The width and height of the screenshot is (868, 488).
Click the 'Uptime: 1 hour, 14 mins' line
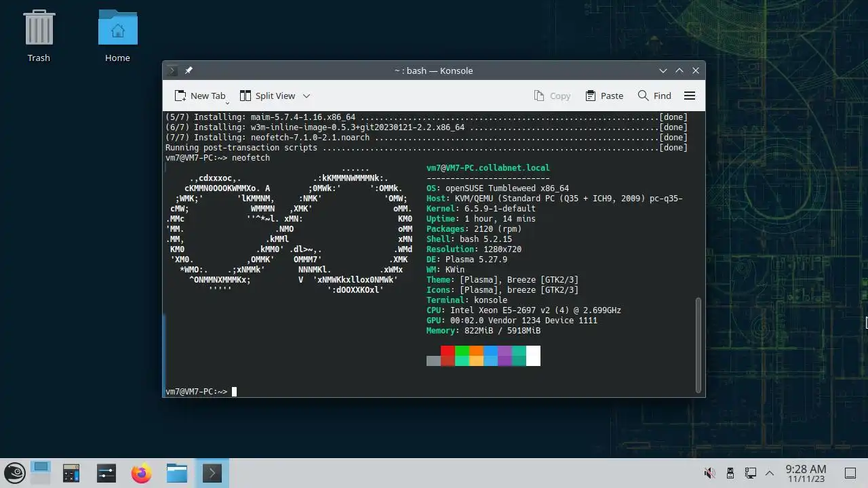(481, 219)
